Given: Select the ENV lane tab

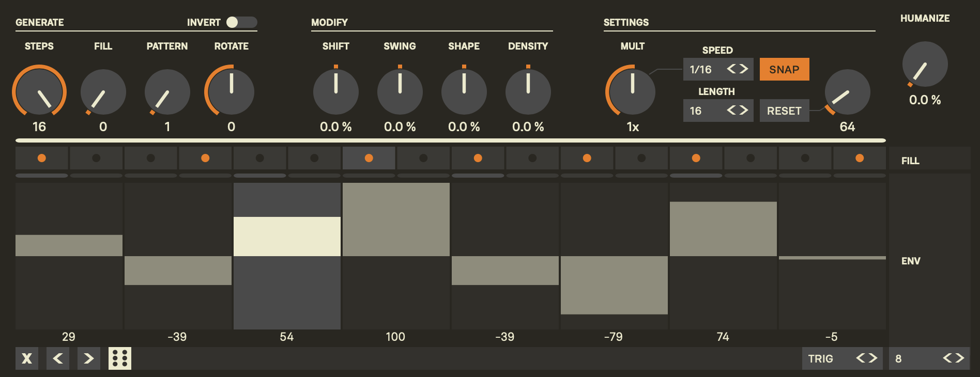Looking at the screenshot, I should 929,261.
